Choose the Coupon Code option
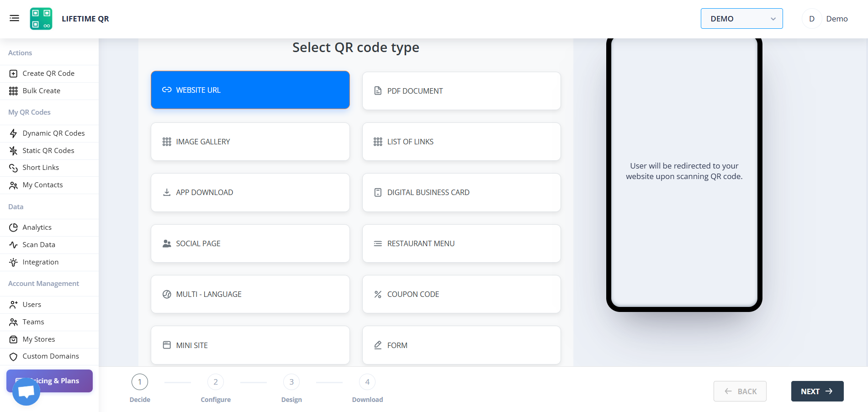 click(x=461, y=294)
